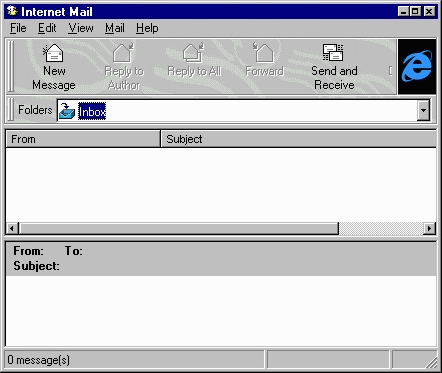442x373 pixels.
Task: Click the '0 message(s)' status text
Action: click(x=39, y=360)
